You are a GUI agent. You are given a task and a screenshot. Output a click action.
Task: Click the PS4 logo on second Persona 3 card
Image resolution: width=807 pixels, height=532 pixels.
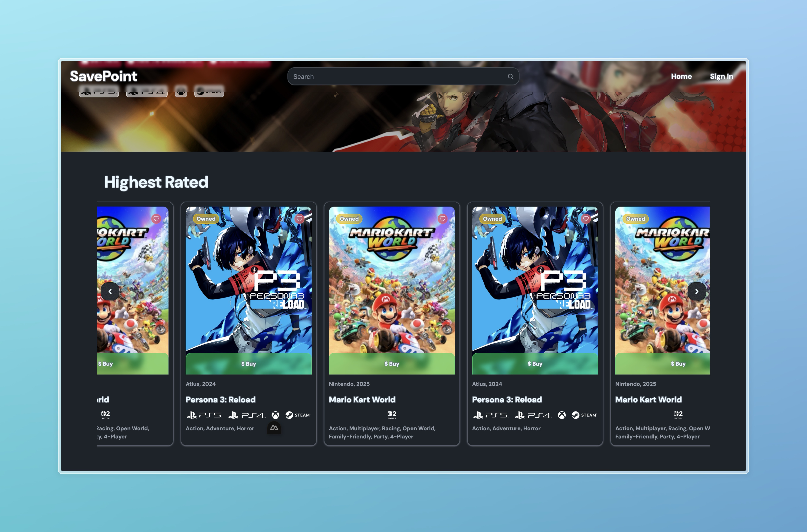(533, 415)
